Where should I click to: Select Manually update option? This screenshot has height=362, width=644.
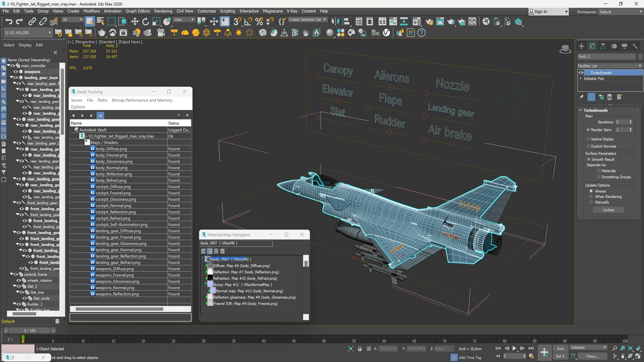pos(591,202)
